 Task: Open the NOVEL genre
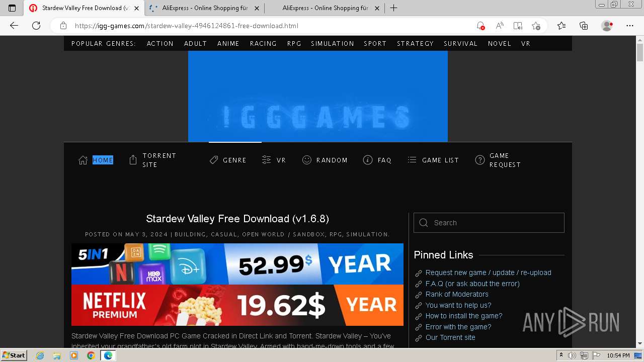tap(500, 44)
